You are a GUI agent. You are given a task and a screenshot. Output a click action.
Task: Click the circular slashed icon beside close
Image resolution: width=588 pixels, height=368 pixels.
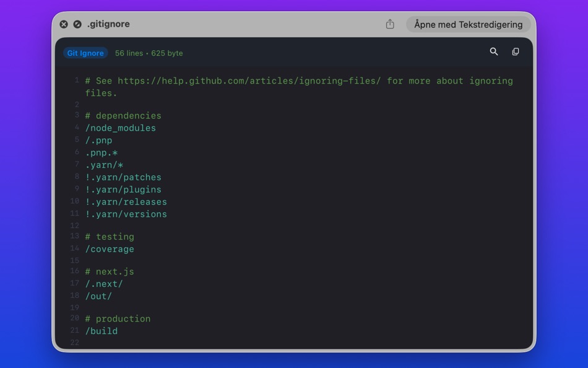point(77,24)
